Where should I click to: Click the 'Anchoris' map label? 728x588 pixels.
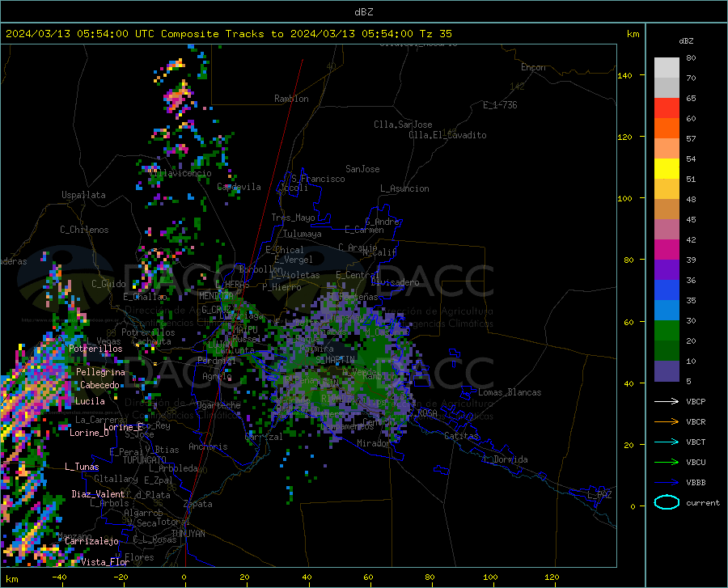point(208,446)
